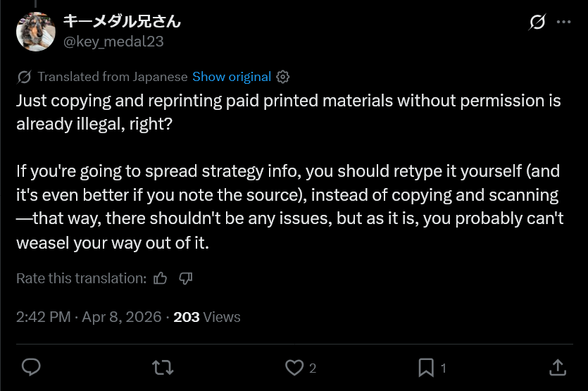This screenshot has height=391, width=588.
Task: Click Show original translation link
Action: tap(232, 77)
